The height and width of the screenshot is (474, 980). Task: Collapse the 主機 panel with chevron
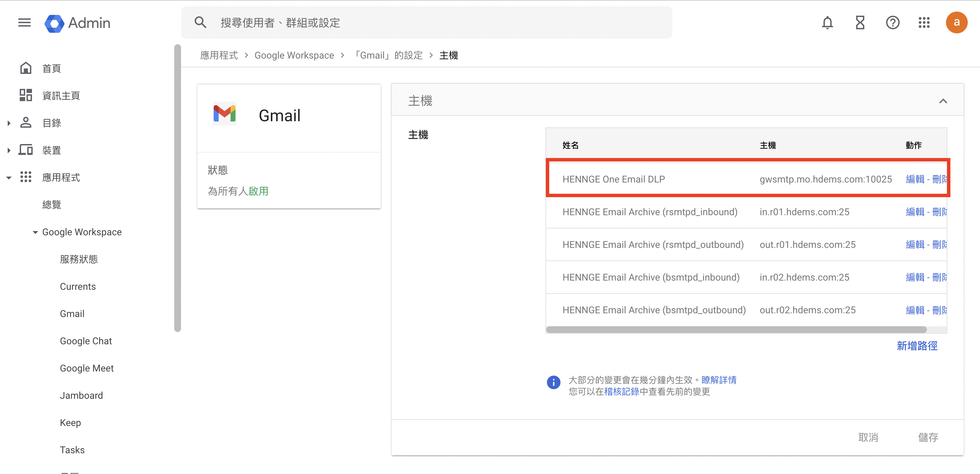[x=943, y=101]
